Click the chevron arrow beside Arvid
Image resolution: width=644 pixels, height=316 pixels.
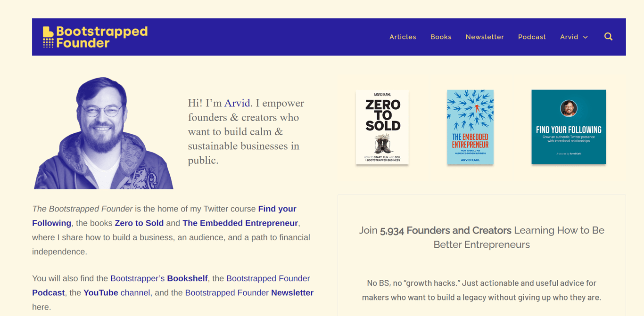point(586,37)
